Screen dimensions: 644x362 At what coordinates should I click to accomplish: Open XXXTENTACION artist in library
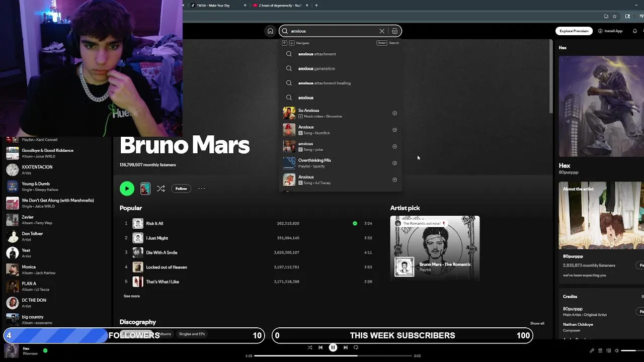pyautogui.click(x=55, y=169)
